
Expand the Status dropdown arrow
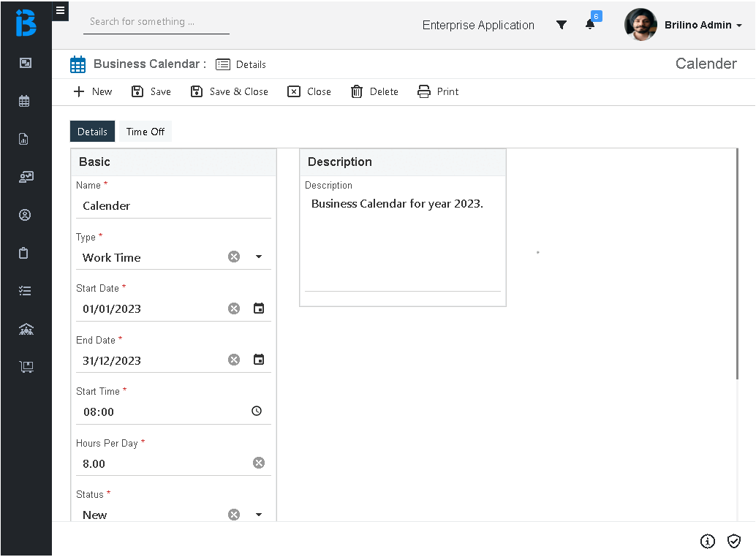(259, 515)
